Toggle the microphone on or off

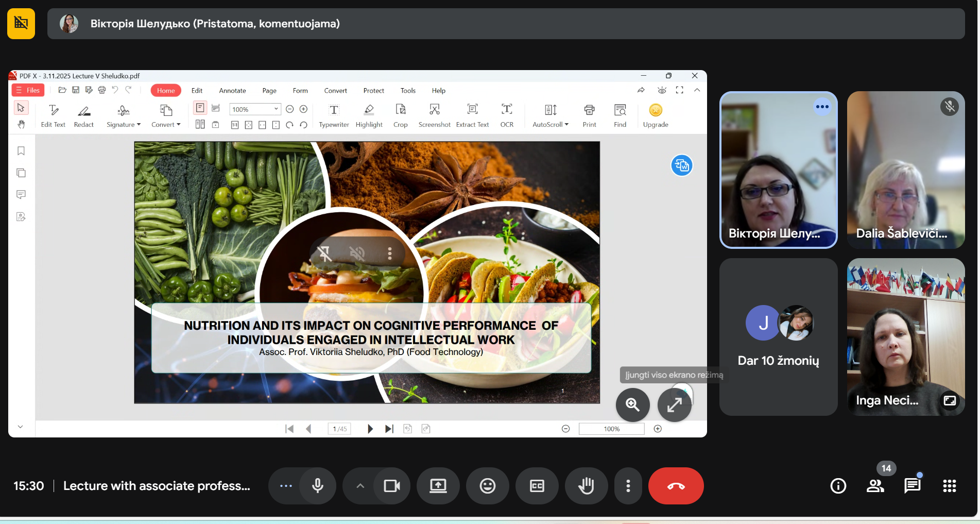coord(318,486)
